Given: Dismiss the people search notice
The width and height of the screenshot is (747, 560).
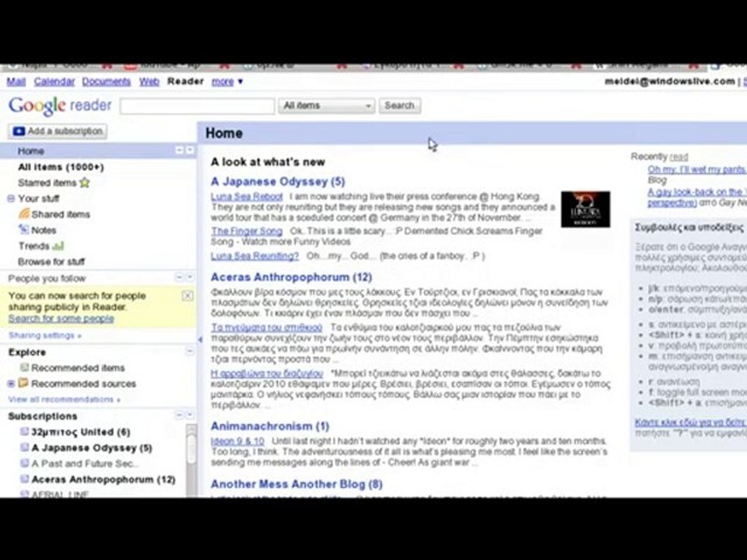Looking at the screenshot, I should pos(188,296).
